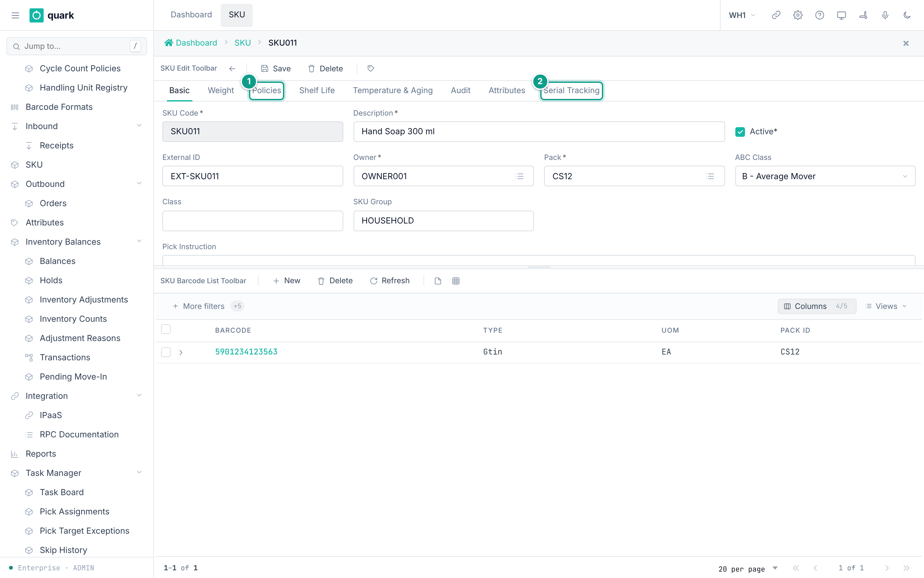Image resolution: width=924 pixels, height=578 pixels.
Task: Open the link icon in header
Action: click(776, 15)
